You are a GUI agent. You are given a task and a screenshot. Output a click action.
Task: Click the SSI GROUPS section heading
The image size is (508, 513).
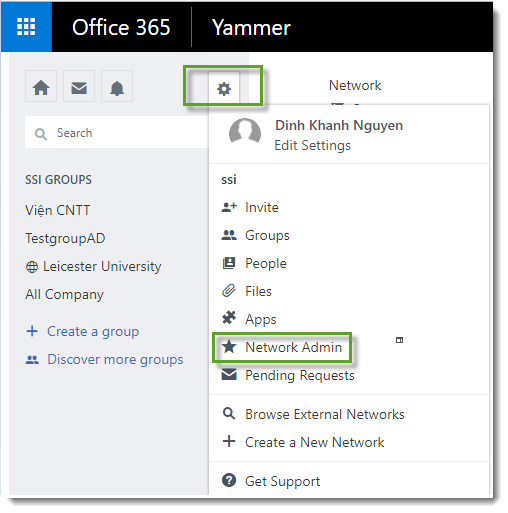[58, 180]
